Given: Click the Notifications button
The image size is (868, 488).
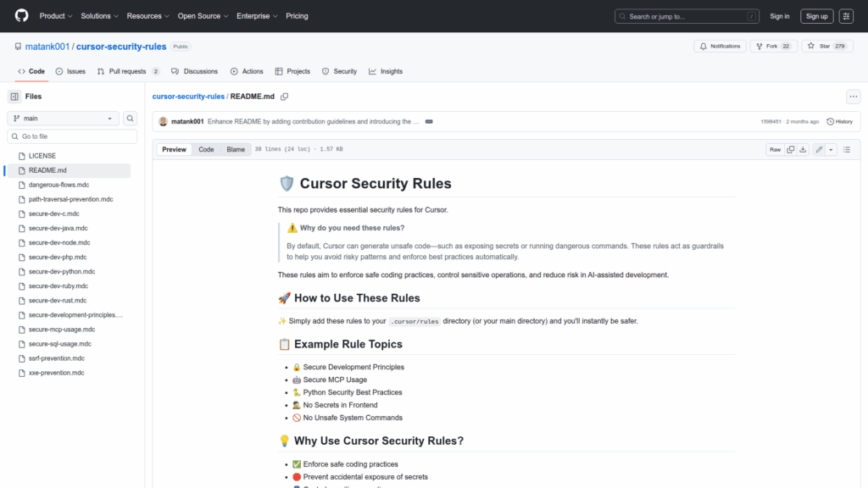Looking at the screenshot, I should coord(720,47).
